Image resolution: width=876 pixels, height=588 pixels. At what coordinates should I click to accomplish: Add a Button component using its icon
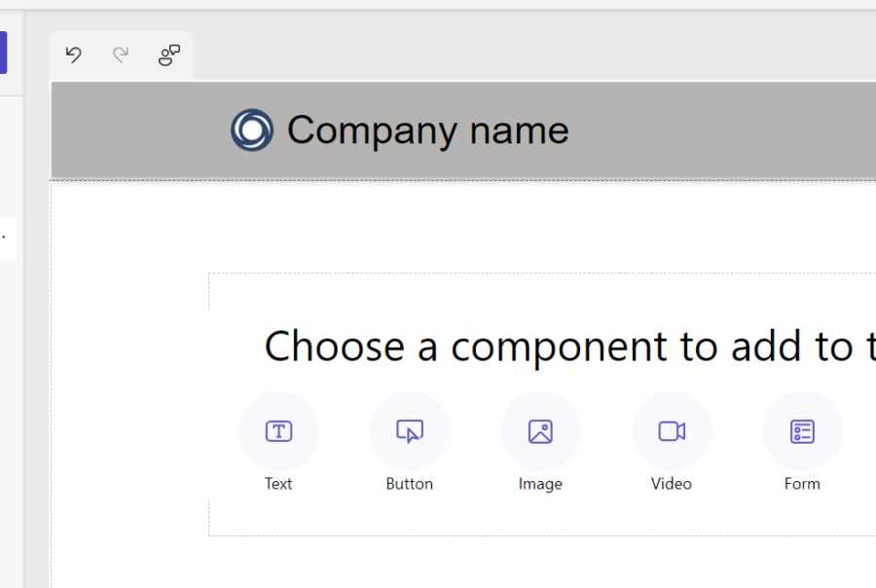(x=409, y=431)
